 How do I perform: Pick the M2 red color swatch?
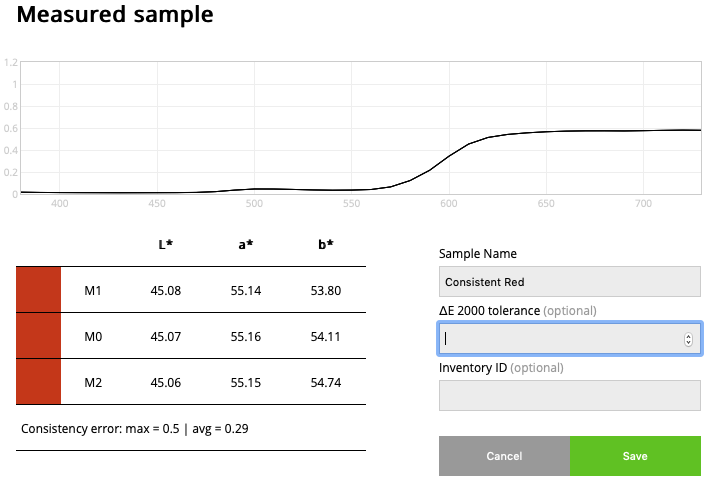[x=39, y=382]
